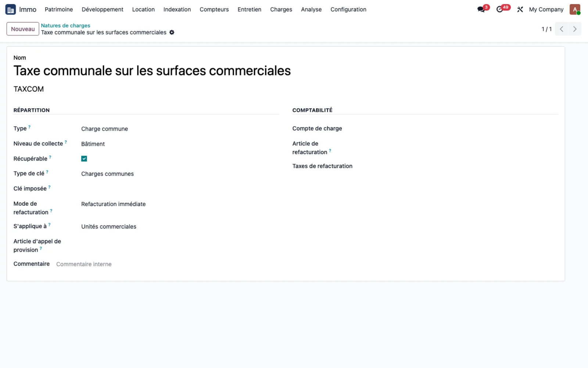Show help tooltip for Article d'appel de provision
The height and width of the screenshot is (368, 588).
(x=41, y=248)
